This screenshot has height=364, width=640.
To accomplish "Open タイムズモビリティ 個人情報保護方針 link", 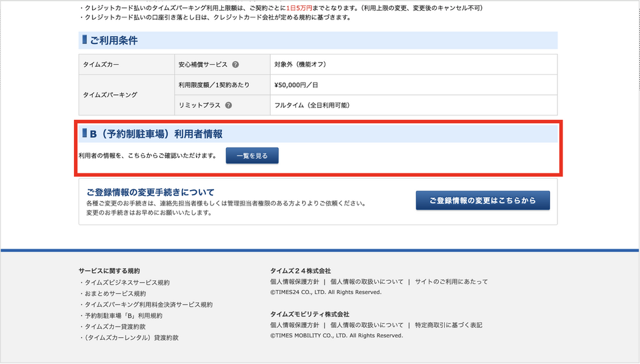I will click(295, 325).
